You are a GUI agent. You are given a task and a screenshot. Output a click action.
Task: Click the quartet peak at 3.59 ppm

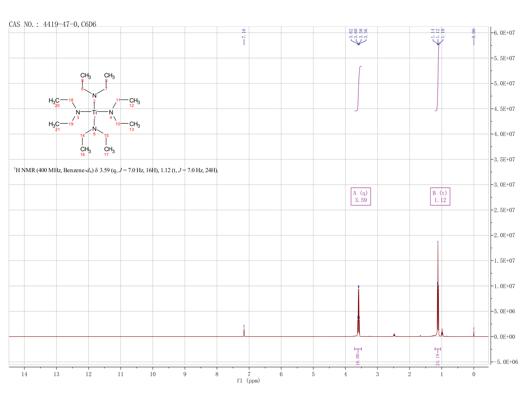point(359,313)
